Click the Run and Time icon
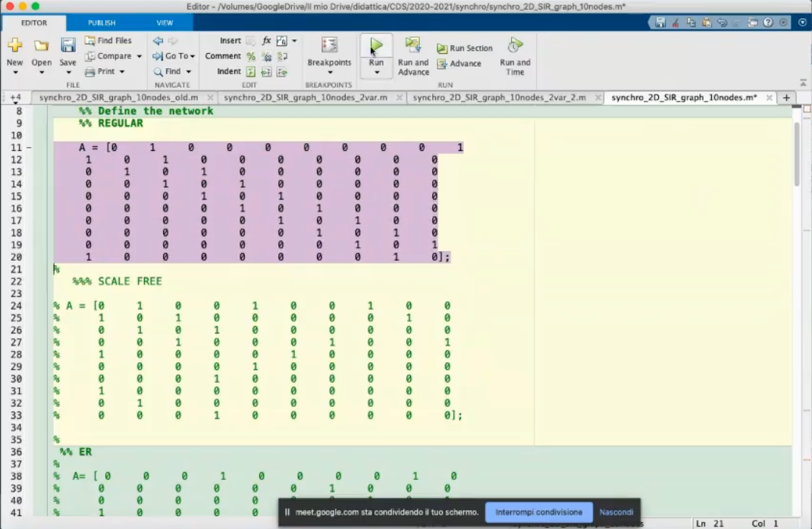Viewport: 812px width, 529px height. click(x=515, y=45)
